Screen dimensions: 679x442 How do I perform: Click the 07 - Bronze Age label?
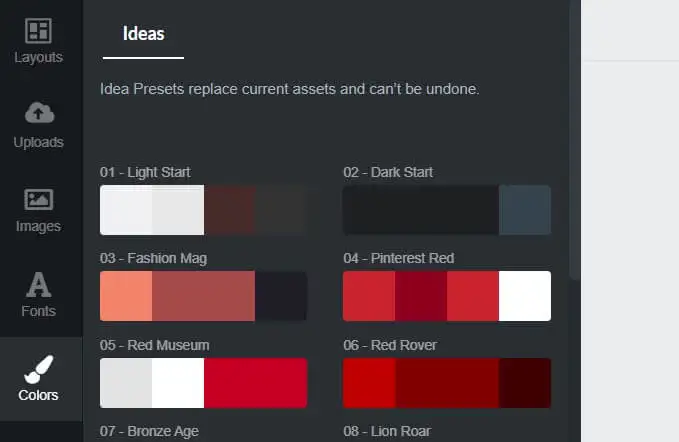click(149, 431)
